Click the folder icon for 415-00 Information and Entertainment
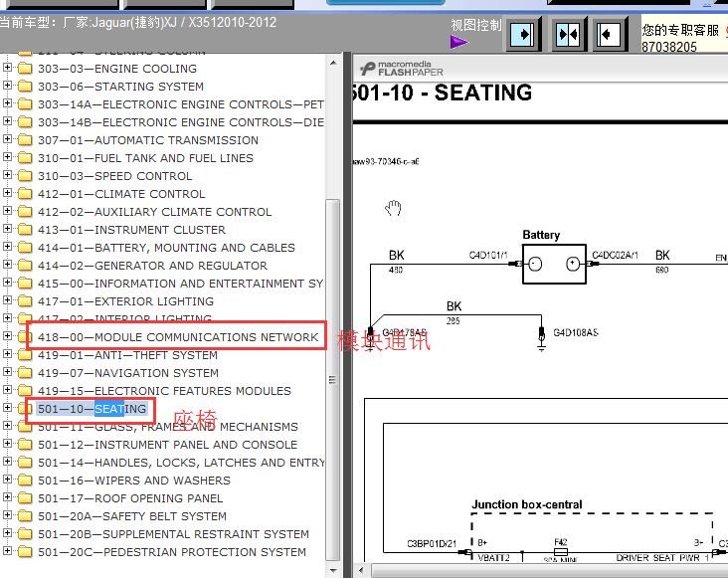The width and height of the screenshot is (728, 578). (x=25, y=284)
